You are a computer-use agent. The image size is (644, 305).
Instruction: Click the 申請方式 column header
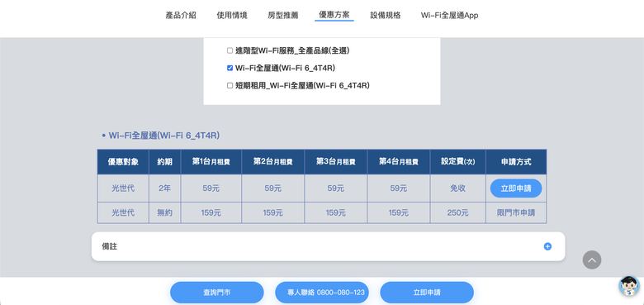coord(516,162)
